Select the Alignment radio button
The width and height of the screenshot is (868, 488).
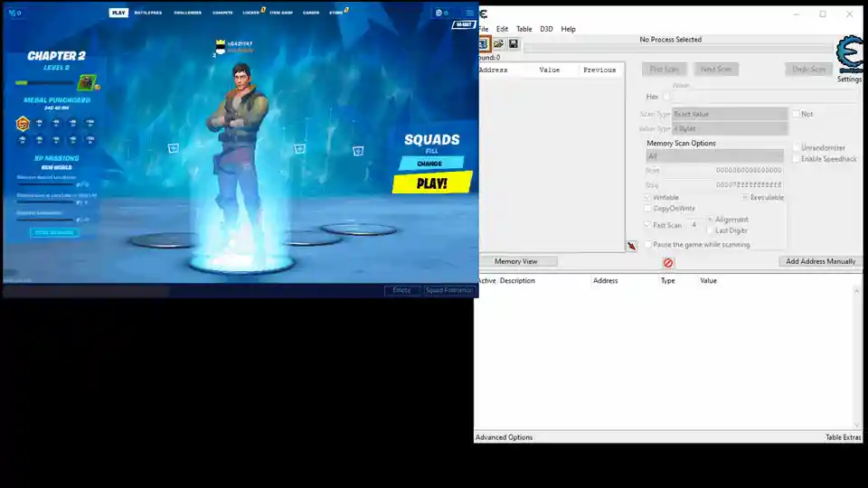710,220
